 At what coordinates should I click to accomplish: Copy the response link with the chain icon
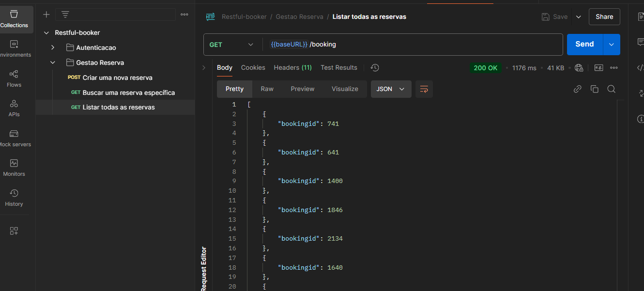pos(577,89)
